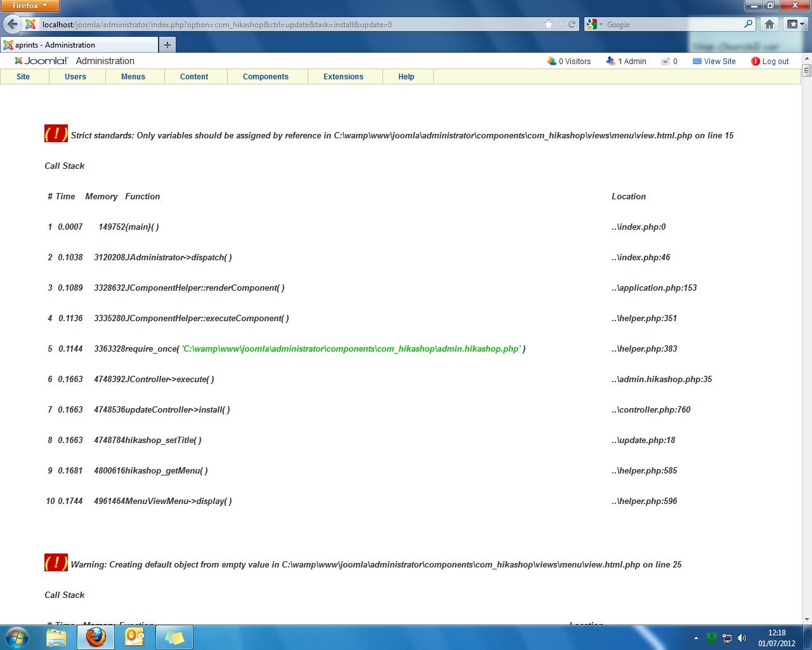Click the location '..\controller.php:760'

[651, 410]
